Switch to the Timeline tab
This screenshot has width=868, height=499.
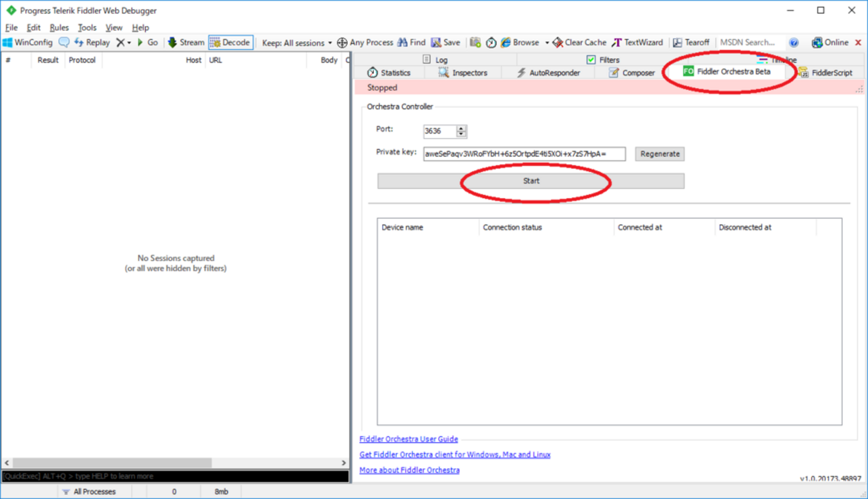click(x=778, y=59)
